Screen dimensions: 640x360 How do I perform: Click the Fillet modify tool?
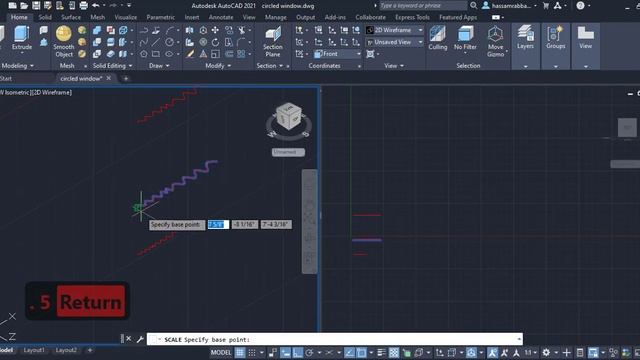tap(241, 42)
